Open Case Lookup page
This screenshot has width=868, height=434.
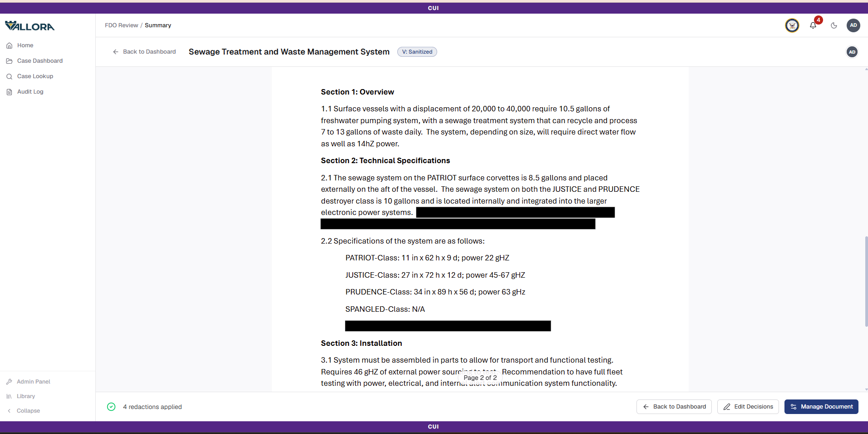click(x=35, y=76)
